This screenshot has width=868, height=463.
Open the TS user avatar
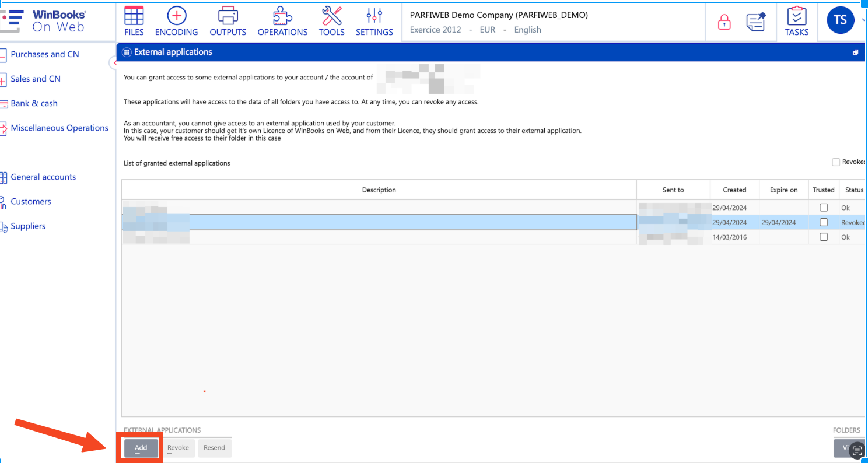click(841, 20)
